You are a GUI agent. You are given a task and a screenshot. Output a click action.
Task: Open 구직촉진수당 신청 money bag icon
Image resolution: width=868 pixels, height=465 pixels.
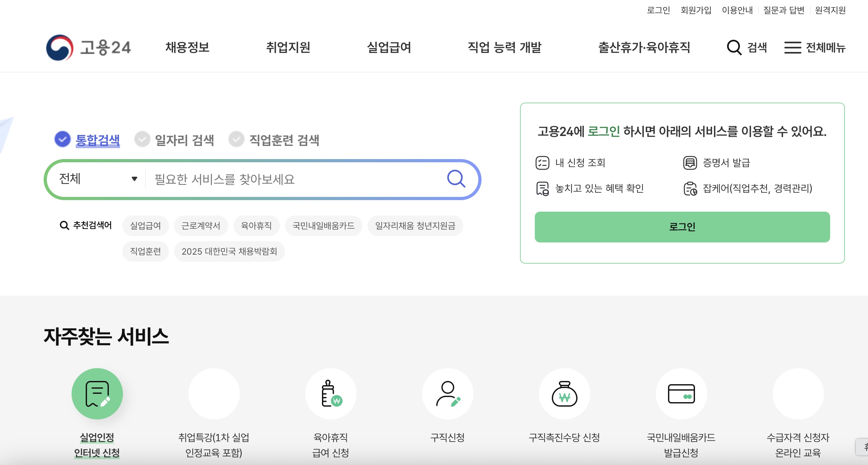click(564, 393)
